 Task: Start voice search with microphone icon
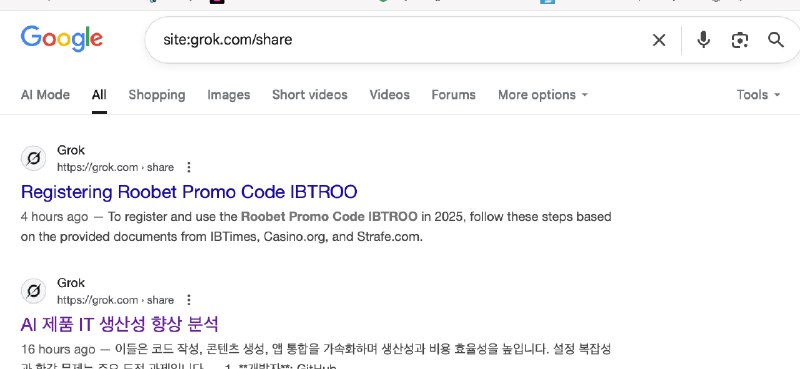click(703, 40)
